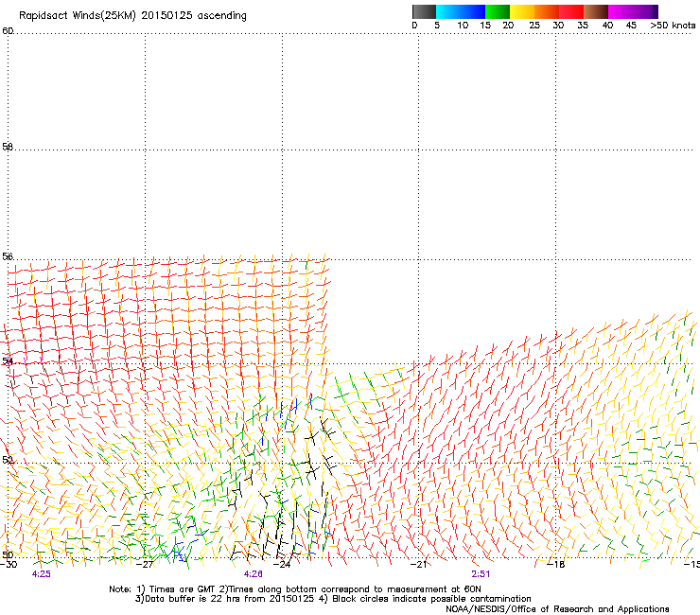This screenshot has height=615, width=700.
Task: Click the '>50 knots' legend label
Action: [673, 26]
